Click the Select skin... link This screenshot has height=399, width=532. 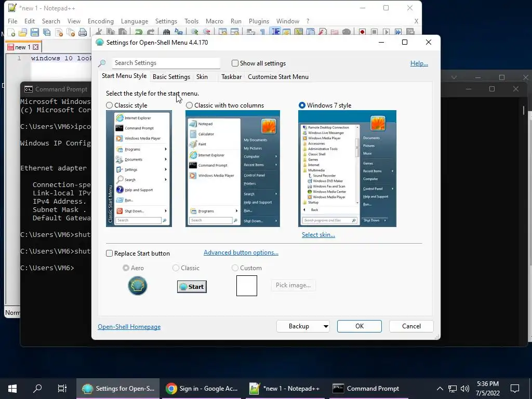318,235
